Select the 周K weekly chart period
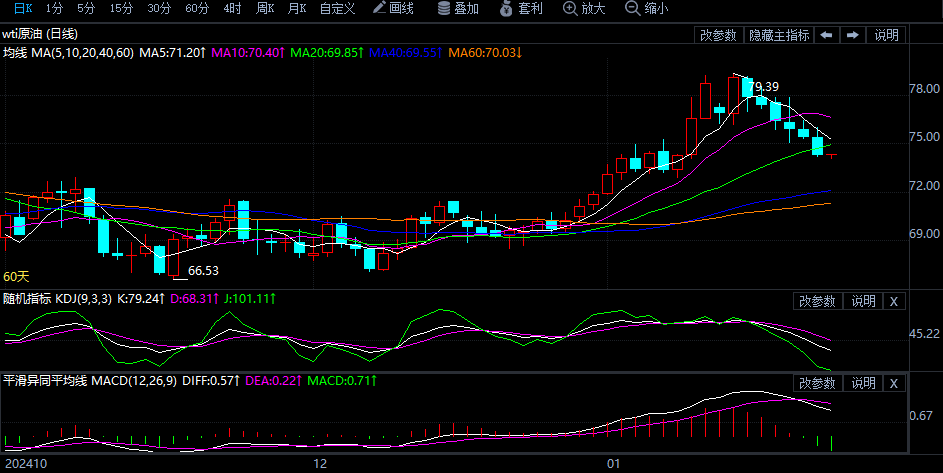Image resolution: width=943 pixels, height=473 pixels. [265, 8]
